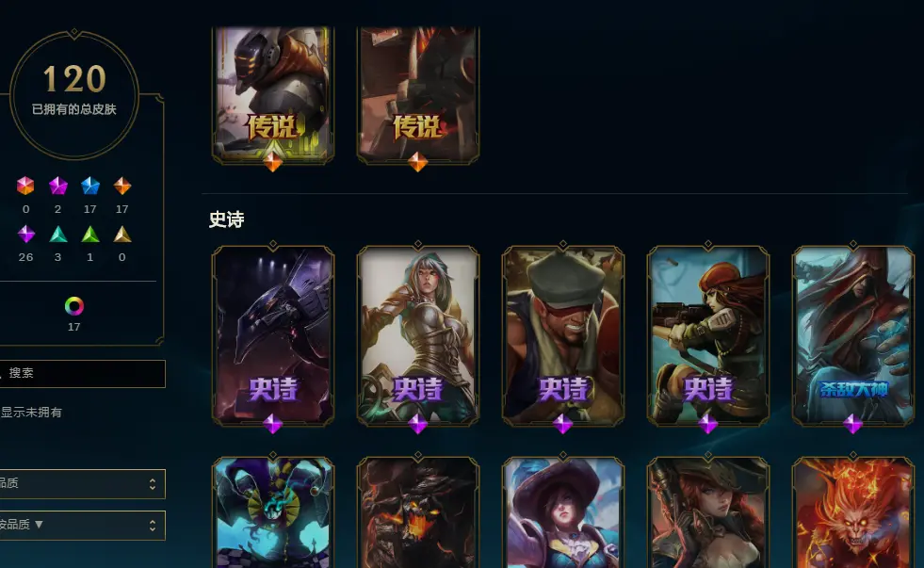Click the teal triangle gem showing 3
The width and height of the screenshot is (924, 568).
click(57, 235)
